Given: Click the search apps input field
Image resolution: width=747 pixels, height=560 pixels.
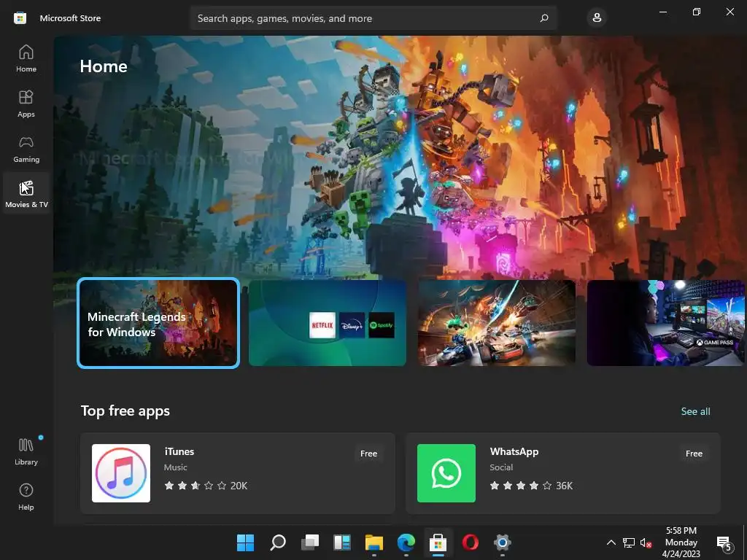Looking at the screenshot, I should pos(373,18).
